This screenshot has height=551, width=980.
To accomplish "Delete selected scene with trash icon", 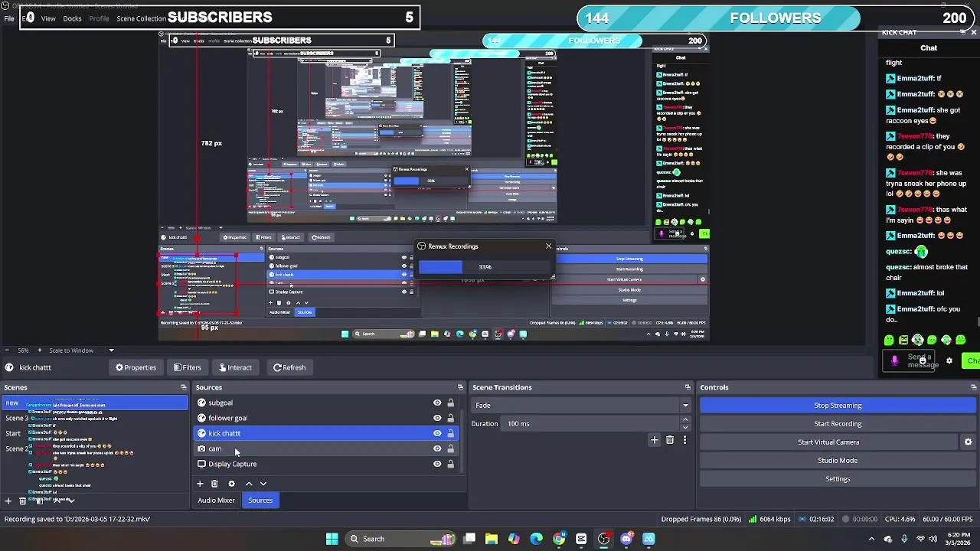I will pyautogui.click(x=23, y=500).
